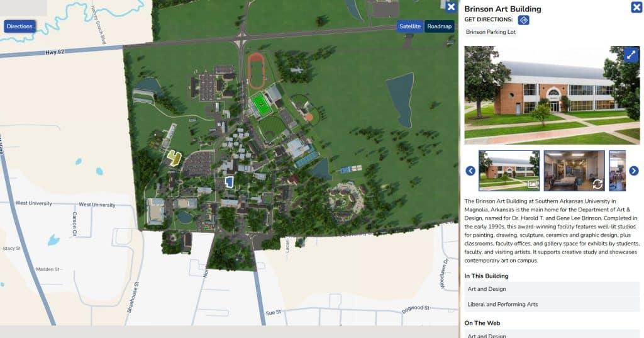This screenshot has height=338, width=644.
Task: Select the partially visible third thumbnail
Action: [618, 171]
